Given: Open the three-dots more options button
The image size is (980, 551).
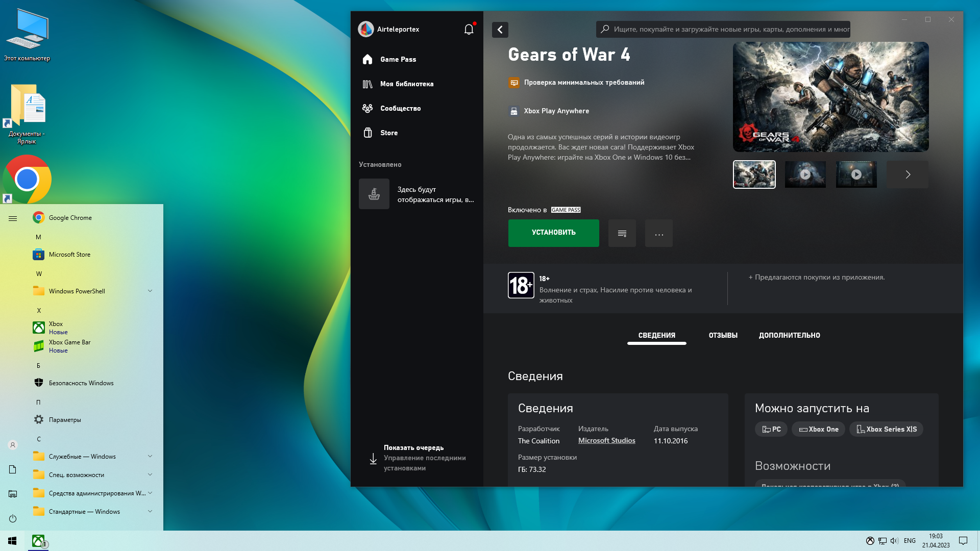Looking at the screenshot, I should (x=658, y=233).
